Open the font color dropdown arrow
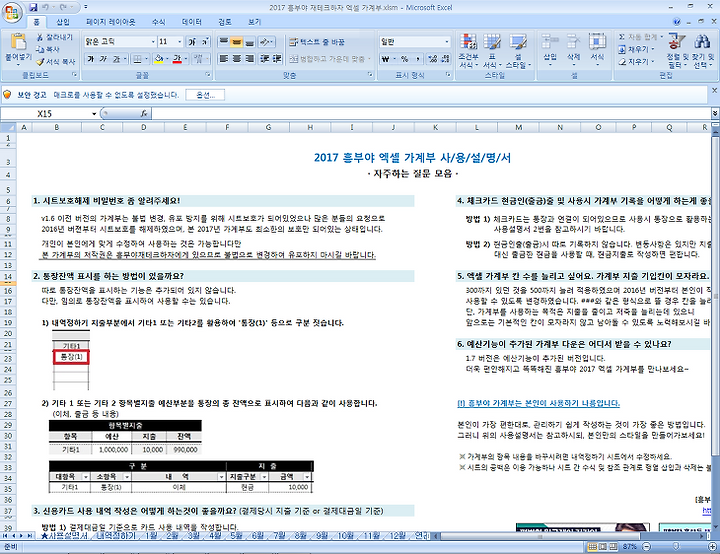This screenshot has width=720, height=554. click(186, 59)
